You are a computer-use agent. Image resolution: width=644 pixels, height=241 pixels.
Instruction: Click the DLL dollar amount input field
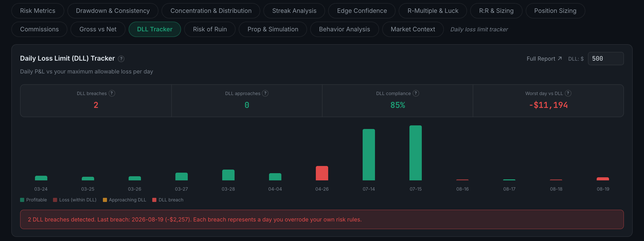pyautogui.click(x=606, y=59)
